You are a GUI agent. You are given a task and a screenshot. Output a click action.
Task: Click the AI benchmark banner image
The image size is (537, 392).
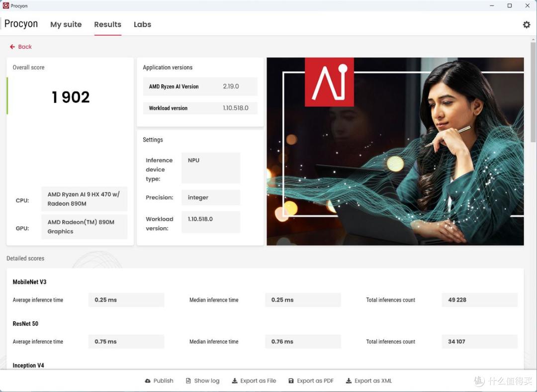(395, 151)
